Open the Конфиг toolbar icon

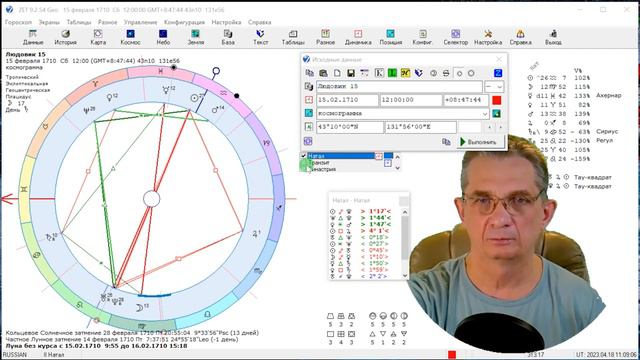422,37
